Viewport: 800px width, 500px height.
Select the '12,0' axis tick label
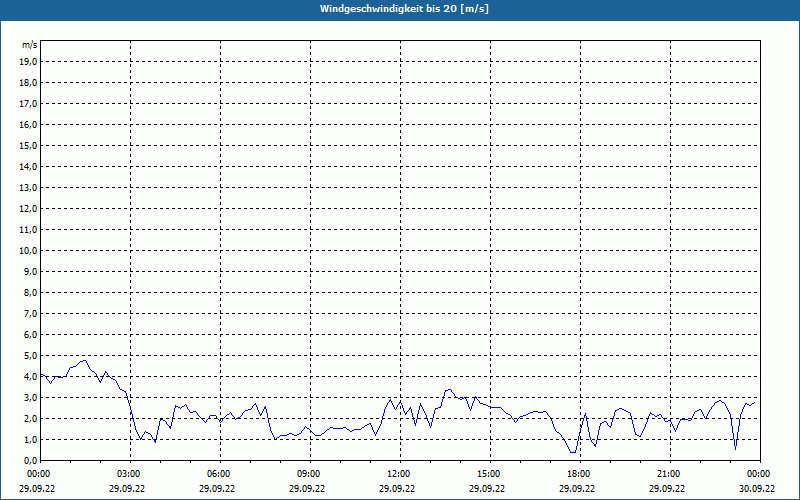tap(28, 209)
